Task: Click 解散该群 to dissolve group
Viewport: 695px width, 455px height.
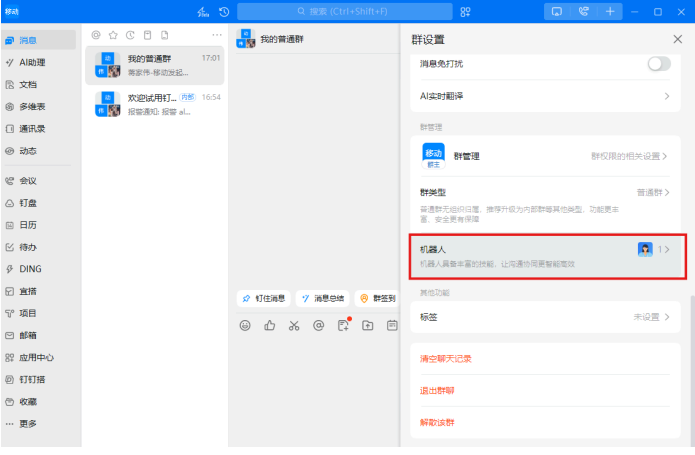Action: point(437,423)
